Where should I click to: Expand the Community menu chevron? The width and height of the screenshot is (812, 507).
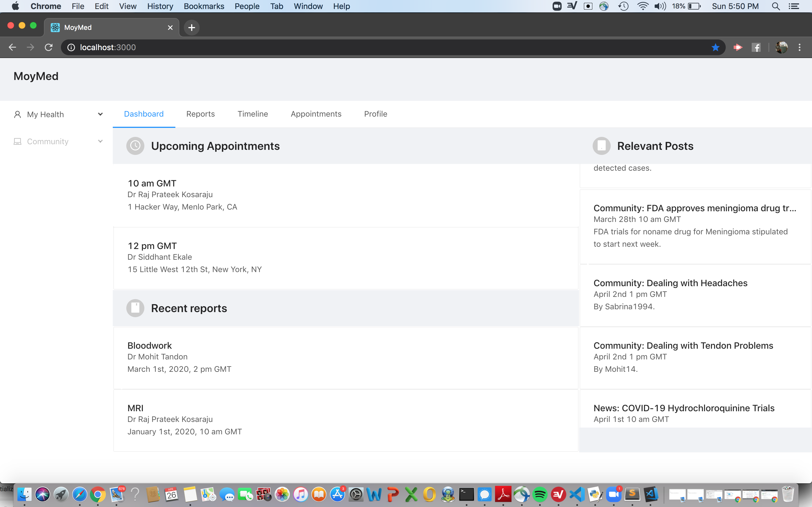[100, 141]
